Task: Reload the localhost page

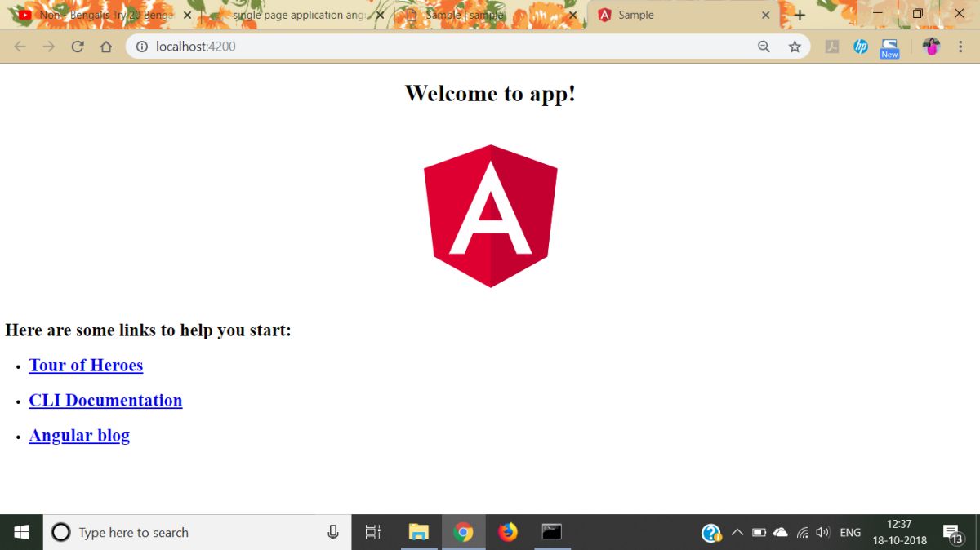Action: pyautogui.click(x=78, y=47)
